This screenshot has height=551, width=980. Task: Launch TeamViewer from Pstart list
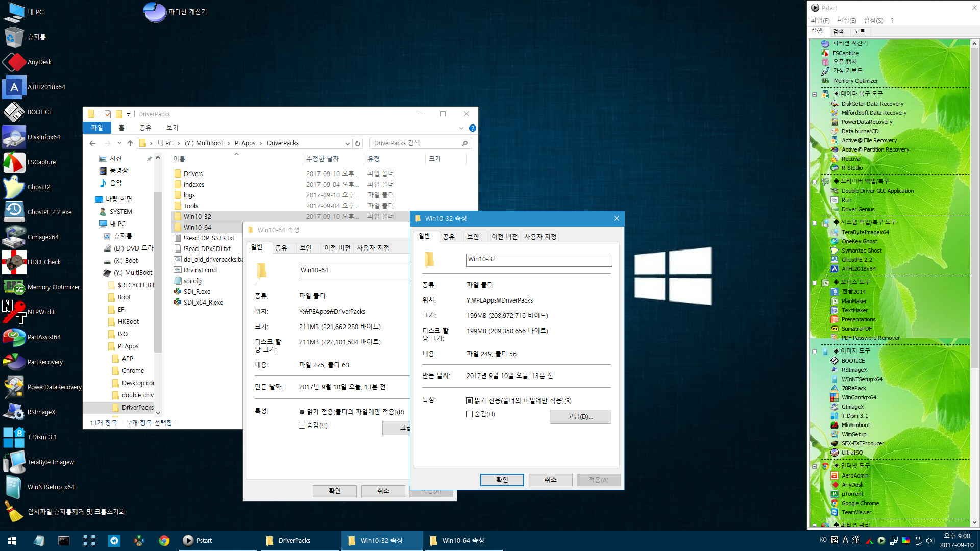[856, 512]
